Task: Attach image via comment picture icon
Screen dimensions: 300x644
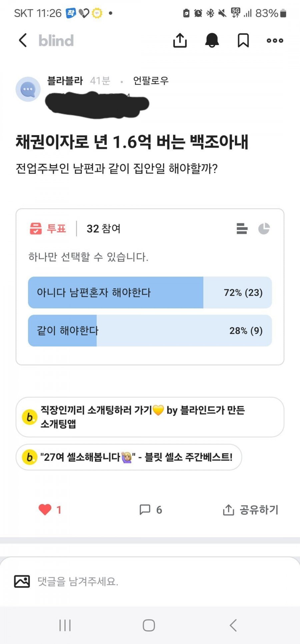Action: click(22, 581)
